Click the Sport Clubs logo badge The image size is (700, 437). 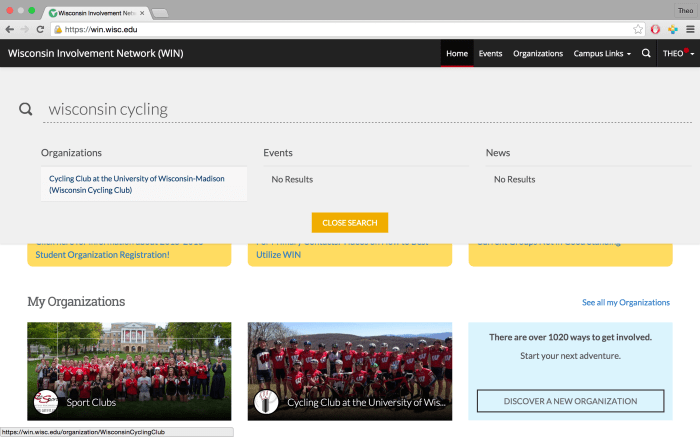click(x=46, y=402)
